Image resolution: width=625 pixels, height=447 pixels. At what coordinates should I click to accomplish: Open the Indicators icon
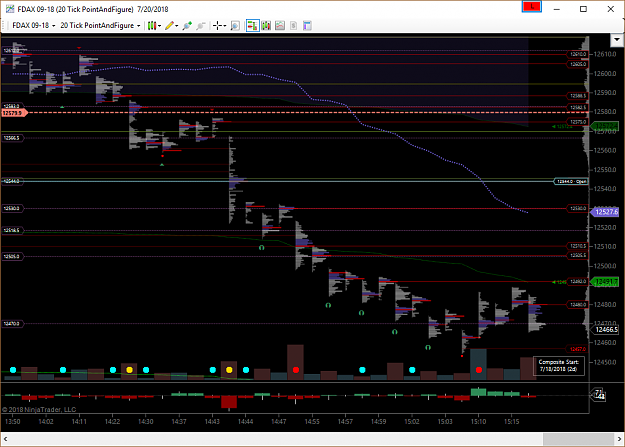(x=280, y=26)
